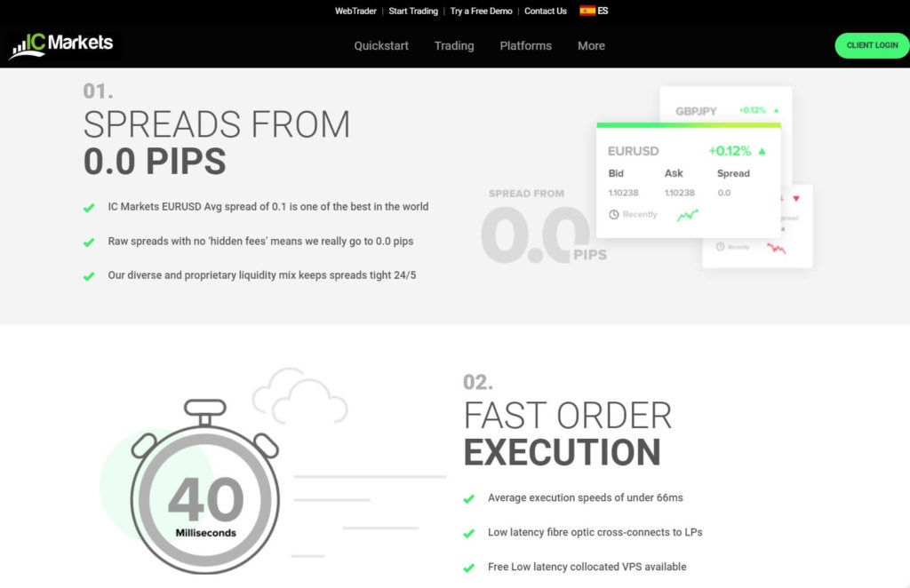The height and width of the screenshot is (588, 910).
Task: Click the Contact Us link
Action: (x=545, y=12)
